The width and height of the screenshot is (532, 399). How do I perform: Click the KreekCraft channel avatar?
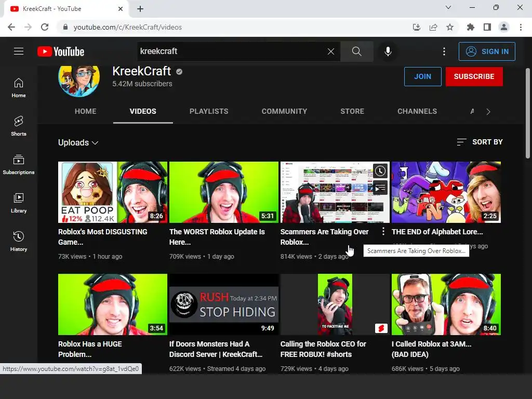click(x=79, y=81)
